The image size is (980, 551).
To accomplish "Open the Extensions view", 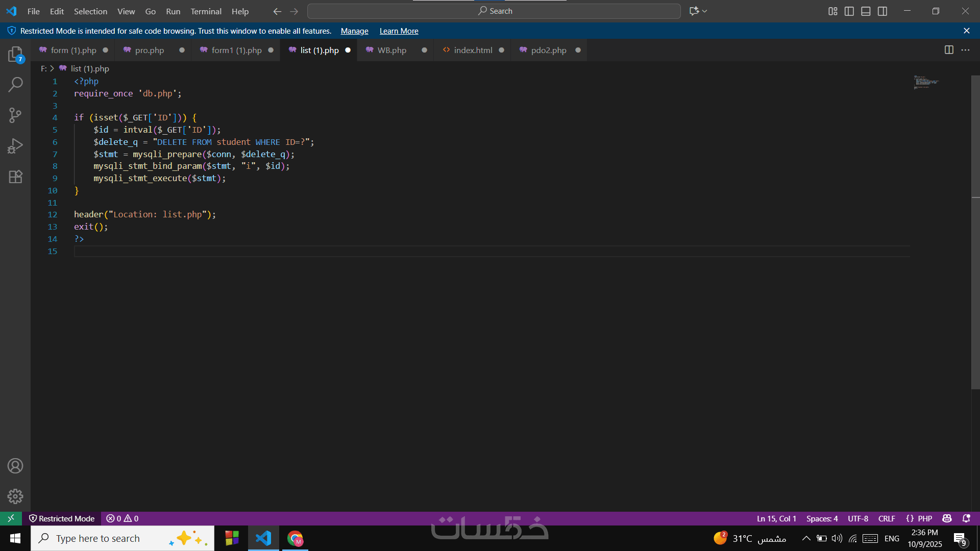I will click(x=15, y=177).
